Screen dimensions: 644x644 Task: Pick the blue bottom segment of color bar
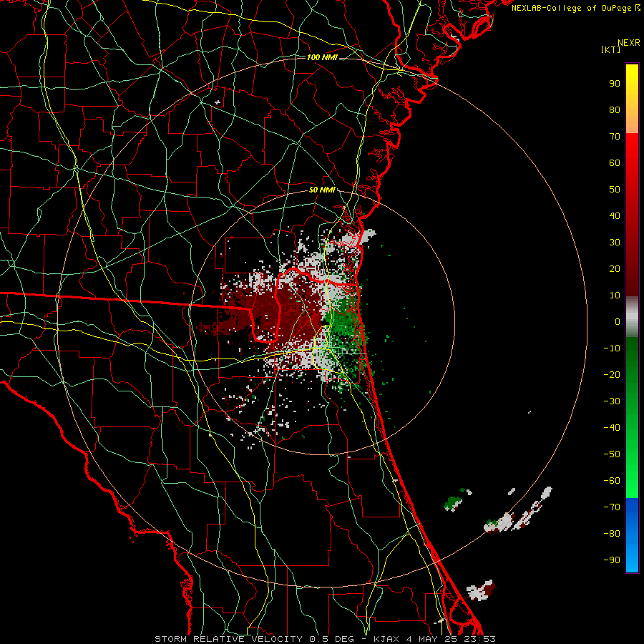tap(632, 535)
